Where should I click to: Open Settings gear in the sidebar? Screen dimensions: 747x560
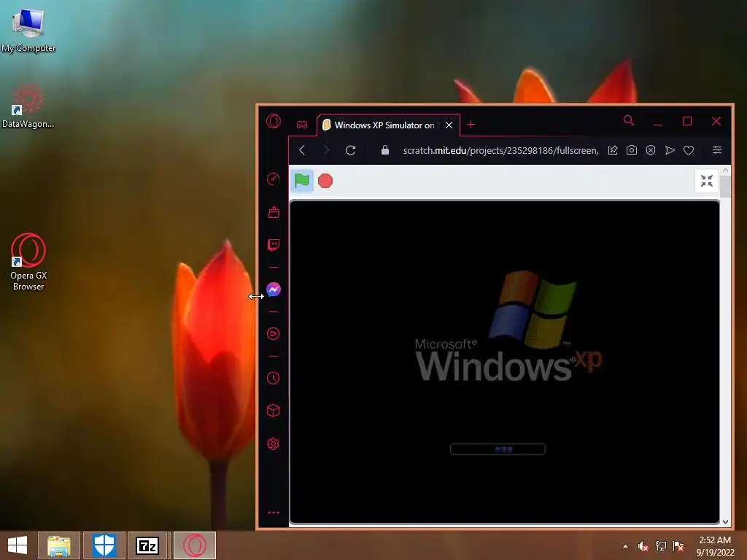coord(274,444)
